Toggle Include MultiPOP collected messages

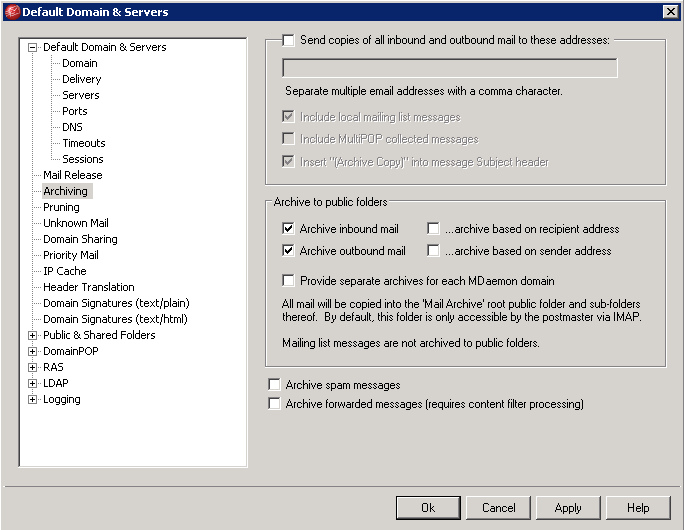click(x=288, y=139)
